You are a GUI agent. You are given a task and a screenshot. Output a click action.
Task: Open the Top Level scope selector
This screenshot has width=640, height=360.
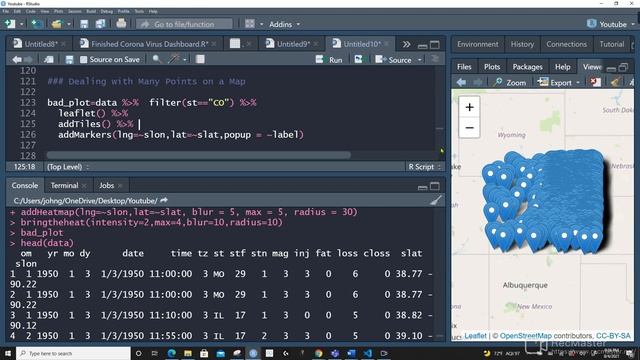tap(68, 167)
